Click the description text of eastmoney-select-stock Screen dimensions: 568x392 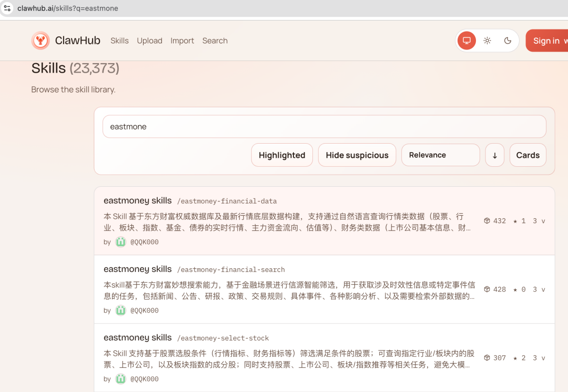(289, 359)
